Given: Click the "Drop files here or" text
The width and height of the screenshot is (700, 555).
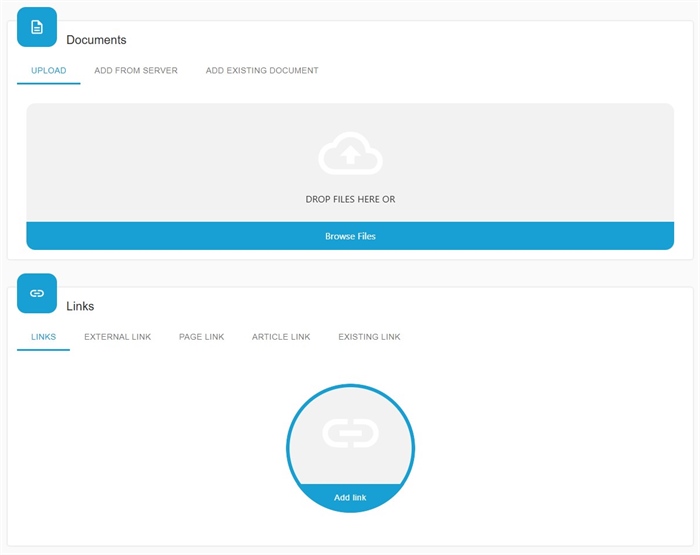Looking at the screenshot, I should tap(350, 200).
